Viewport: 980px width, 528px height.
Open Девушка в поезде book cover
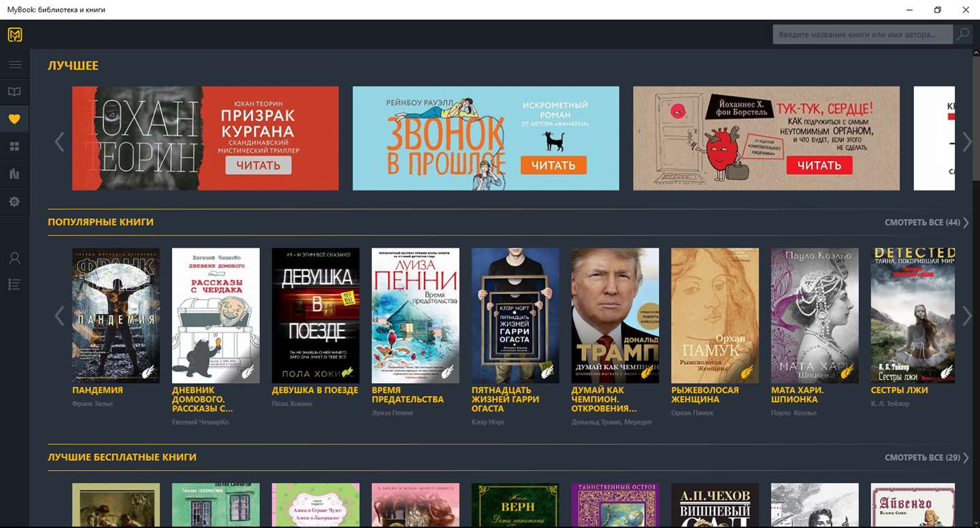point(316,316)
